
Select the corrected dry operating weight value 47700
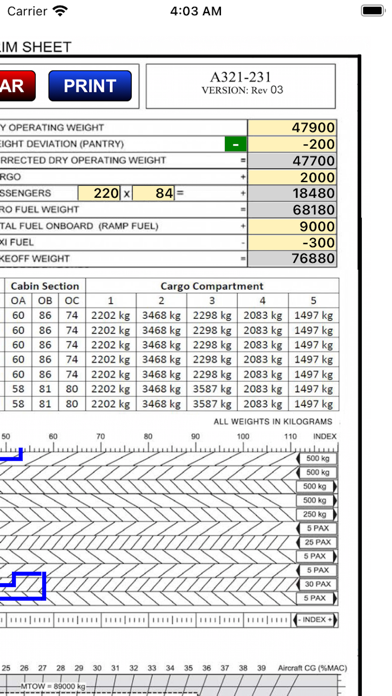coord(292,161)
